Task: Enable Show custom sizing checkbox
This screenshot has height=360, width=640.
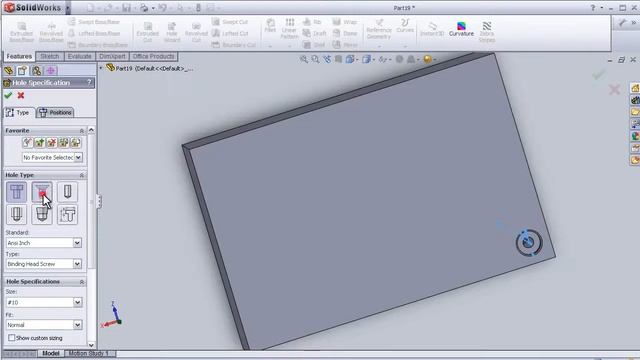Action: coord(11,338)
